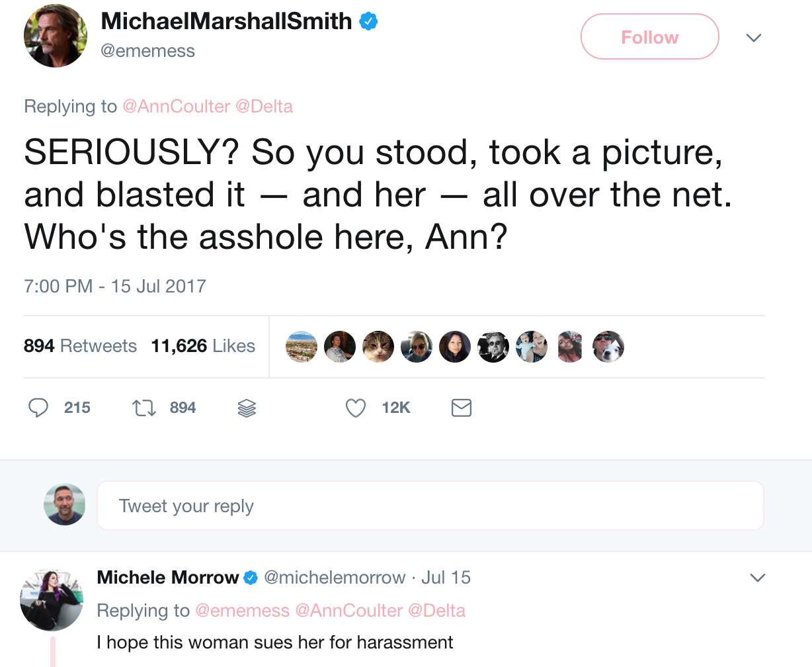The height and width of the screenshot is (667, 812).
Task: Open the @AnnCoulter mention link in main tweet
Action: pyautogui.click(x=177, y=107)
